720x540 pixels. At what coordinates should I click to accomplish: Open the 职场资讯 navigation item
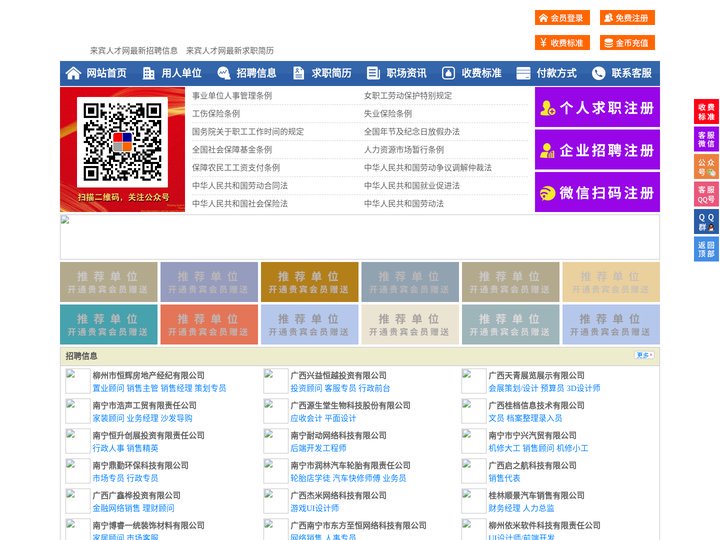pyautogui.click(x=406, y=73)
